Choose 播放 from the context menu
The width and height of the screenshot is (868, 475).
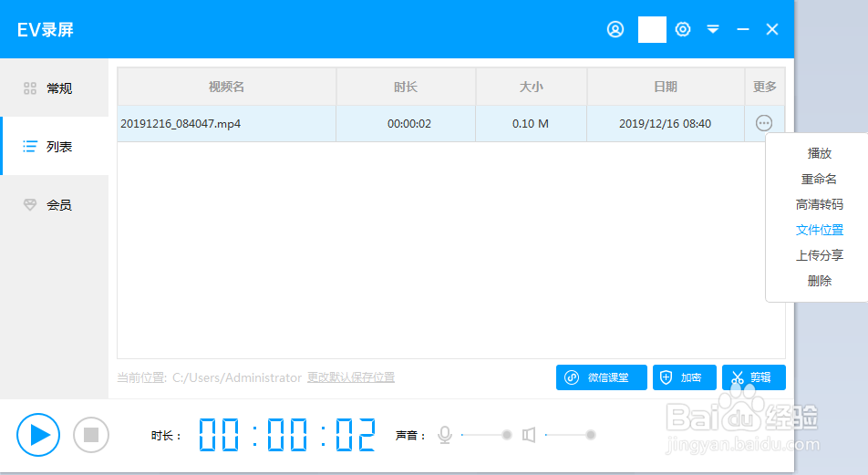tap(820, 153)
